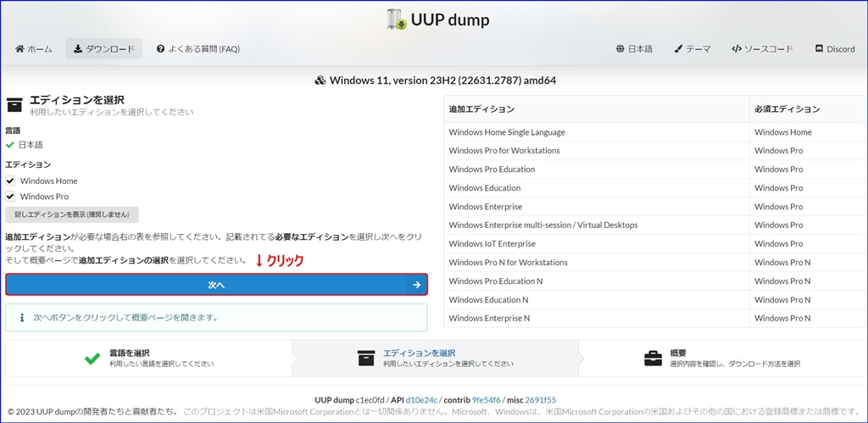Click the arrow icon on the 次へ button
This screenshot has height=423, width=868.
click(x=416, y=285)
